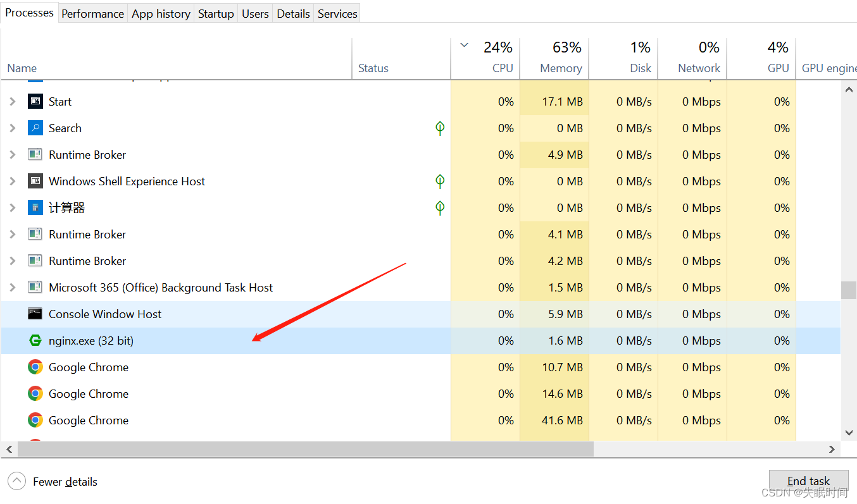
Task: Sort by the GPU engine column header
Action: [x=827, y=59]
